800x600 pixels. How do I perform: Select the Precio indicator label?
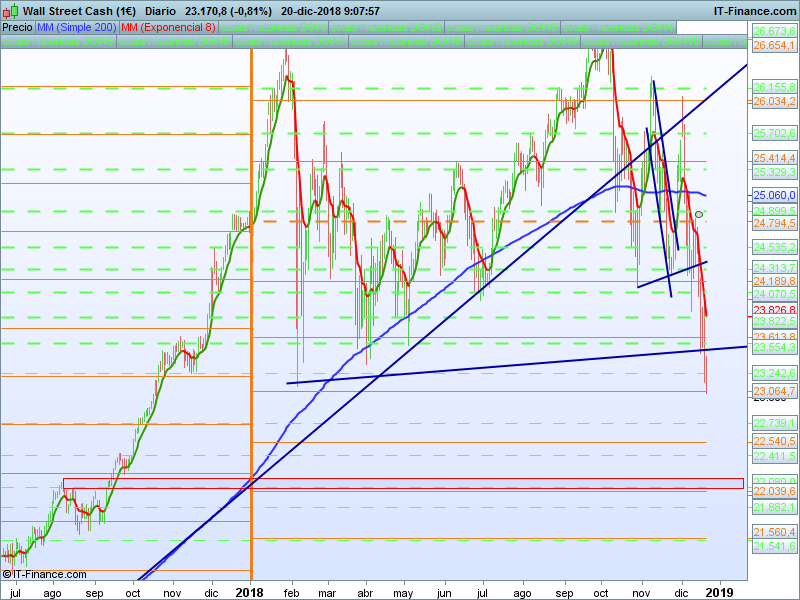pos(17,27)
